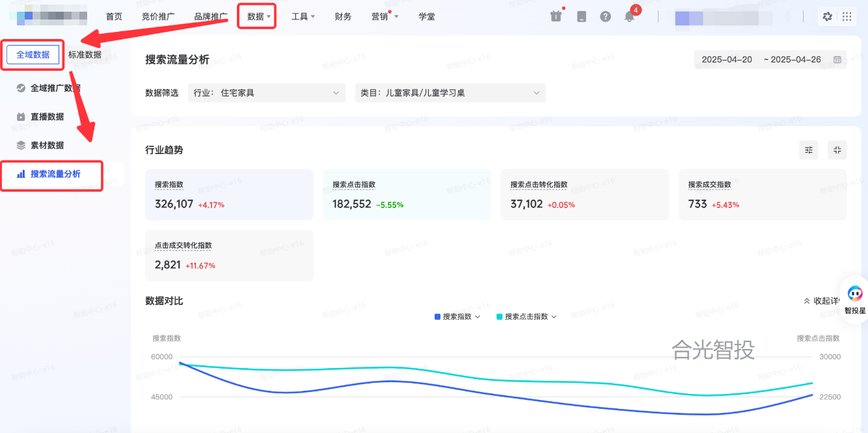The image size is (868, 433).
Task: Click the 22500 right axis label
Action: (829, 397)
